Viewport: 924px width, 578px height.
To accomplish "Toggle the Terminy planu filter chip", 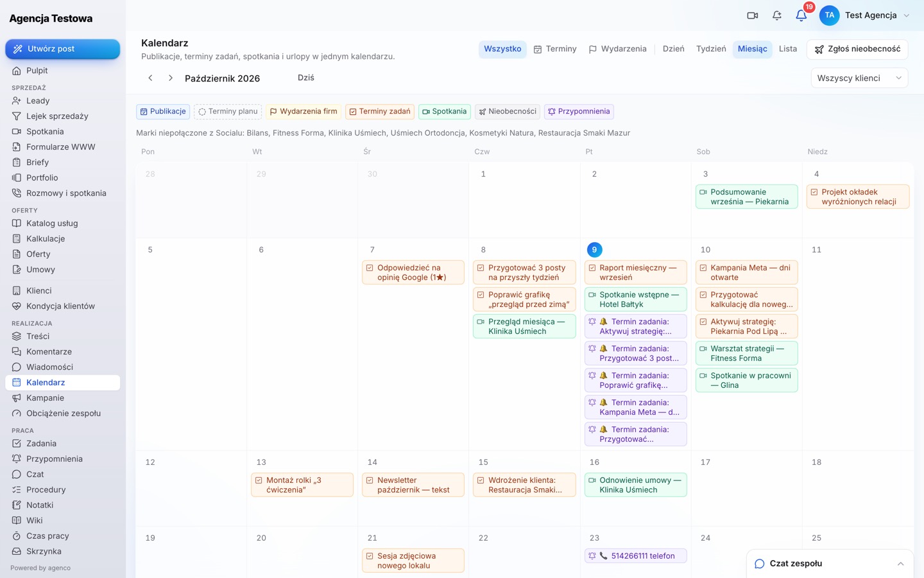I will 228,112.
